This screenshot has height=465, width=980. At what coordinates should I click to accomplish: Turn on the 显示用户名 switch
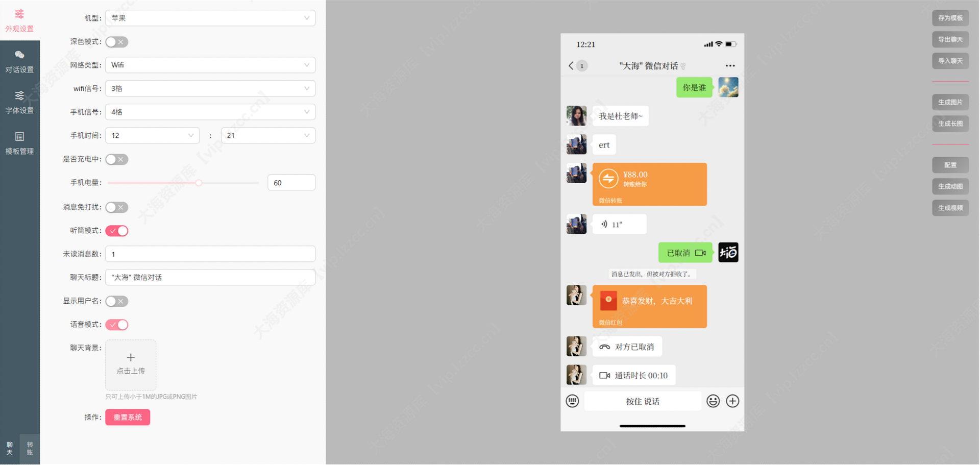(117, 301)
